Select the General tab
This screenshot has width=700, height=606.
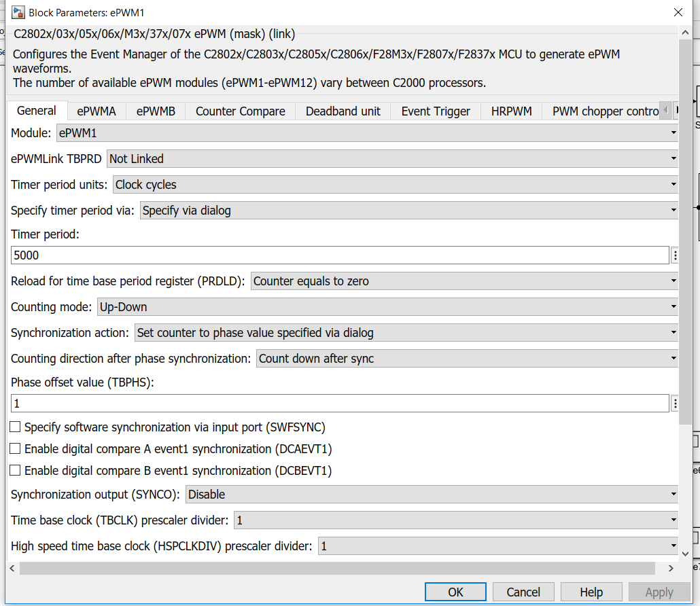[x=37, y=111]
